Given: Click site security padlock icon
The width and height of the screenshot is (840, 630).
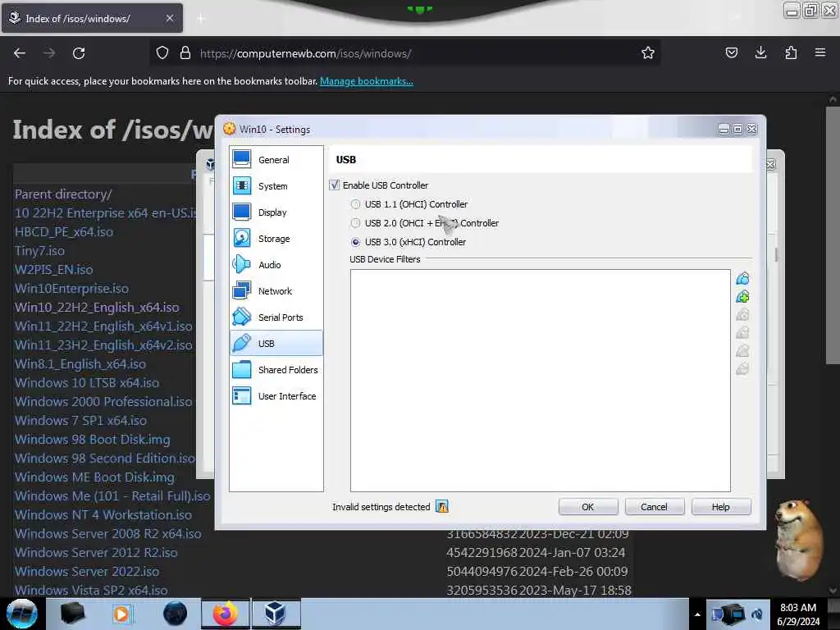Looking at the screenshot, I should [185, 53].
